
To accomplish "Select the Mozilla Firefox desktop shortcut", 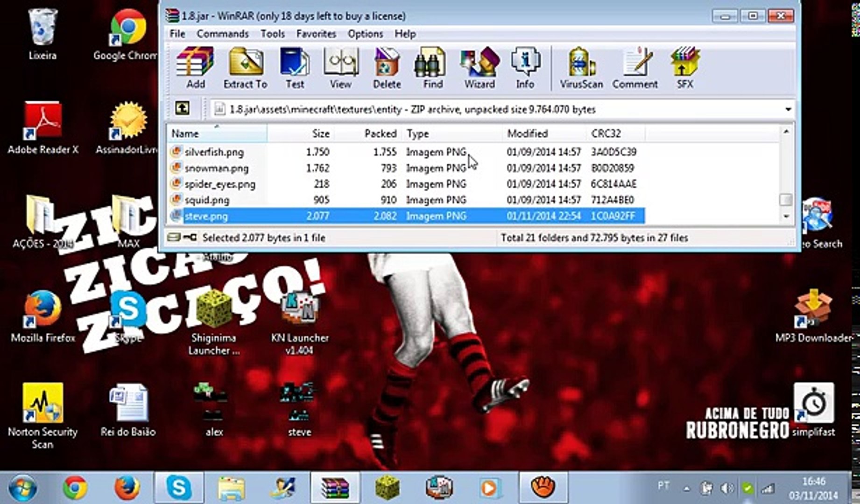I will (42, 316).
